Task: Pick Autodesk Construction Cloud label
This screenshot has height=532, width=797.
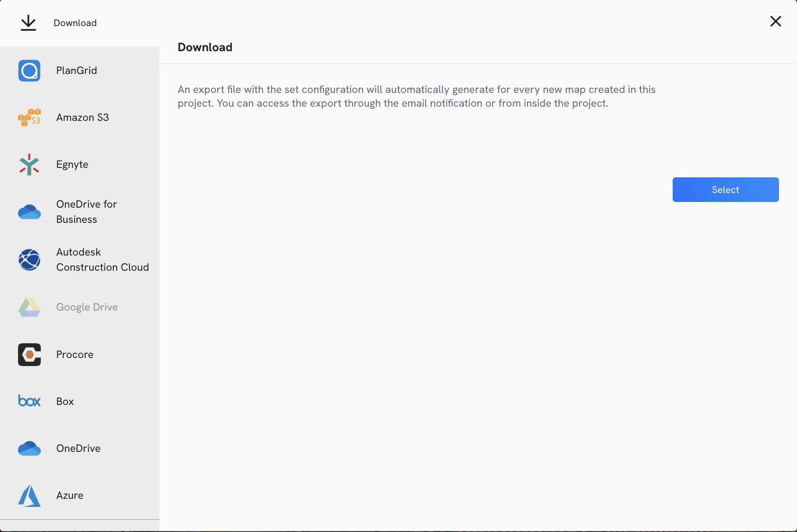Action: pyautogui.click(x=102, y=260)
